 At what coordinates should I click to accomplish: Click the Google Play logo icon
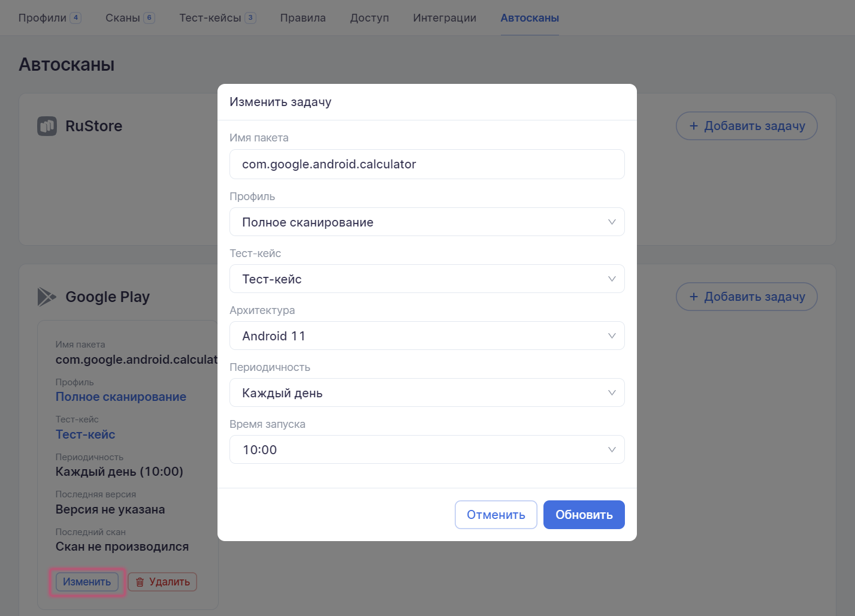[47, 297]
